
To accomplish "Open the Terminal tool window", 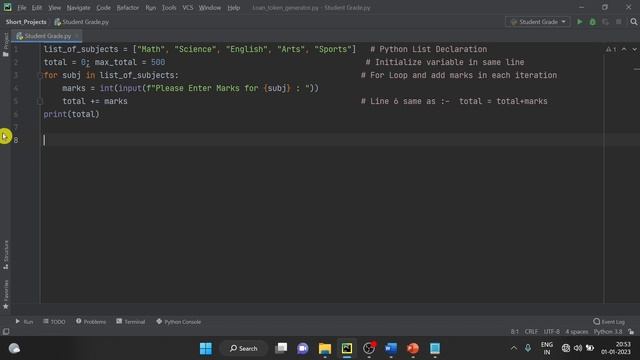I will 131,322.
